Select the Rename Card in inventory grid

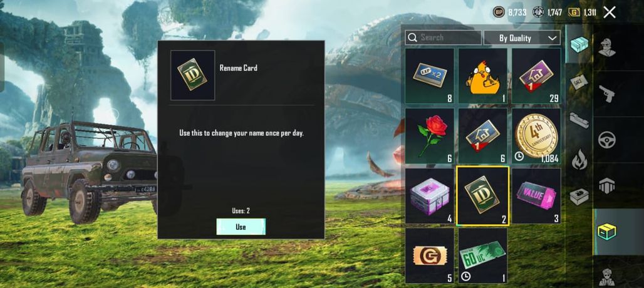tap(482, 196)
